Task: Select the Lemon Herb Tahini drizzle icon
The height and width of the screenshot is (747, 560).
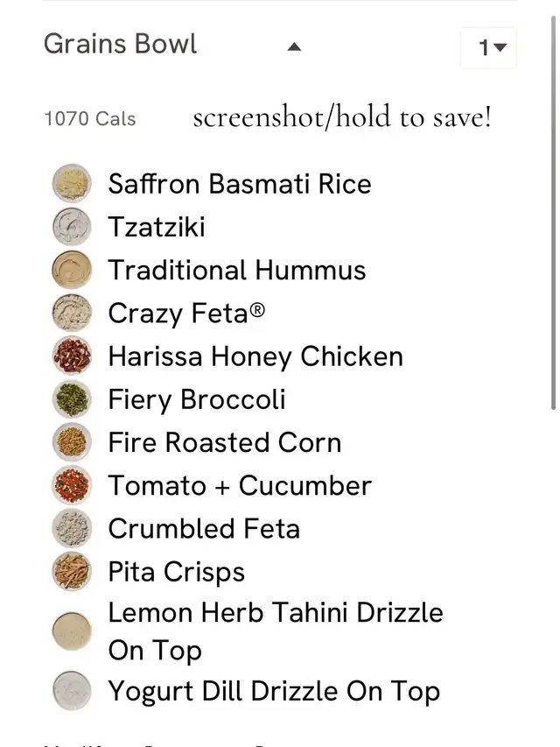Action: point(72,631)
